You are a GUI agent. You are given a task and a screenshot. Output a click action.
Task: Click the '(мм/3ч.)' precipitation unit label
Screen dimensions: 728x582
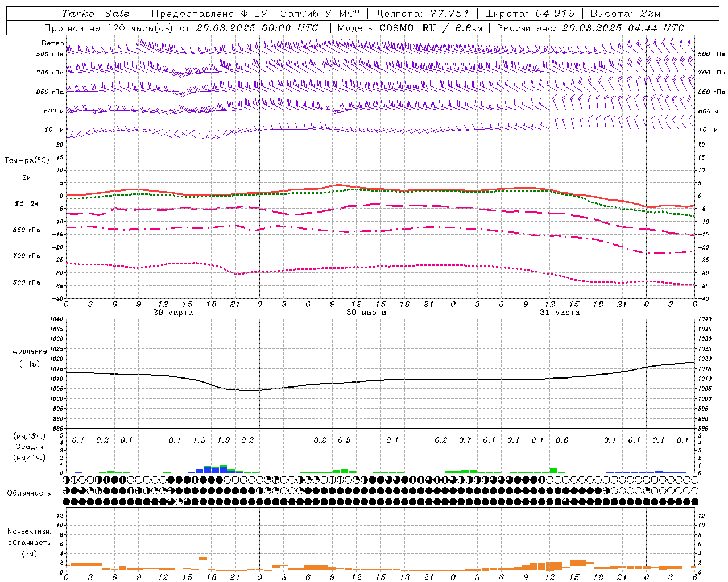click(29, 436)
